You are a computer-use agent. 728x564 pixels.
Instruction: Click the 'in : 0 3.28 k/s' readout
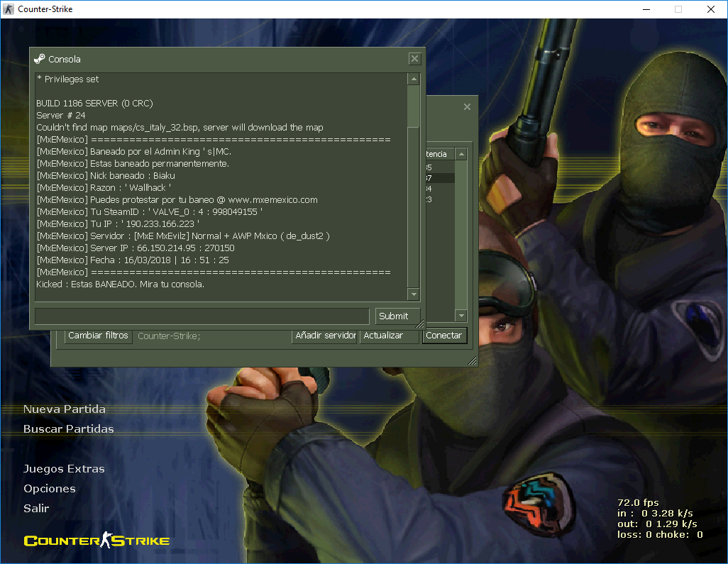tap(655, 514)
